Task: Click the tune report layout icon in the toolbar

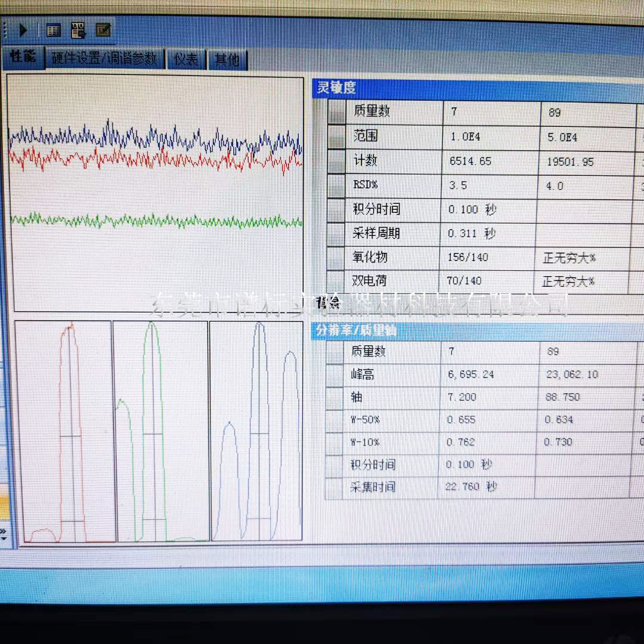Action: click(x=78, y=30)
